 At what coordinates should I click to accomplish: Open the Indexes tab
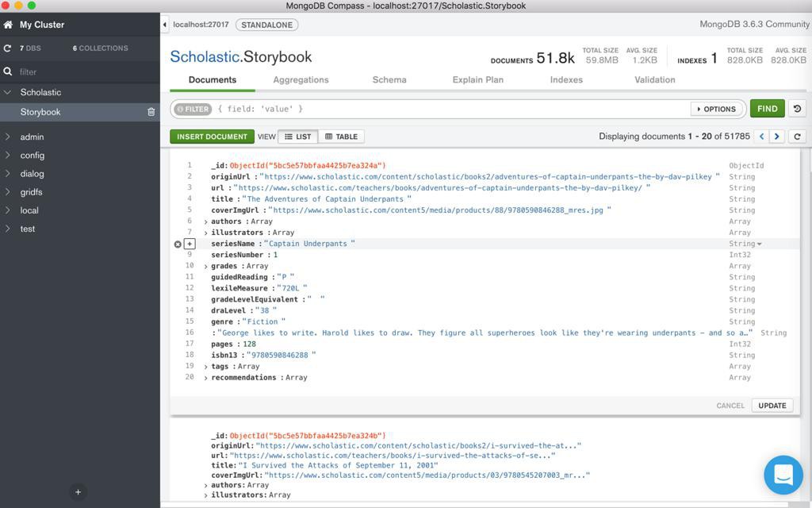point(566,80)
